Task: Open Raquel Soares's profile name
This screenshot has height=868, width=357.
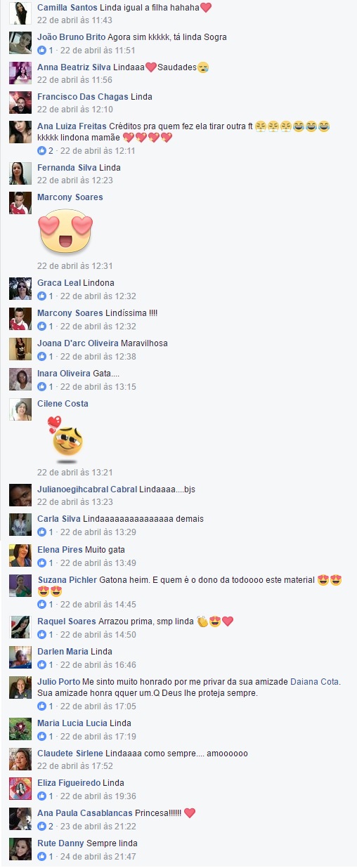Action: [66, 622]
